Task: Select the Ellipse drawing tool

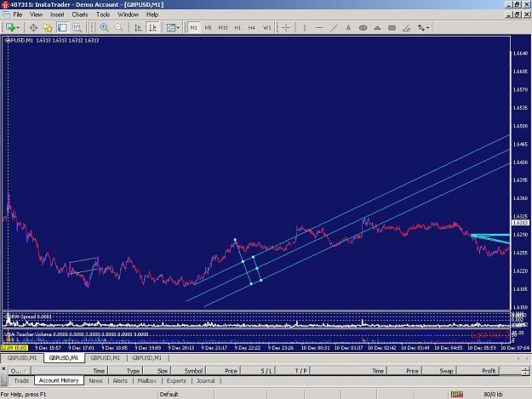Action: (363, 28)
